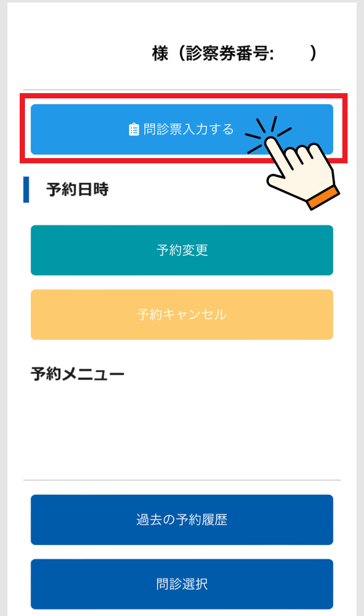The image size is (364, 616).
Task: Click the 予約日時 section heading
Action: pos(77,190)
